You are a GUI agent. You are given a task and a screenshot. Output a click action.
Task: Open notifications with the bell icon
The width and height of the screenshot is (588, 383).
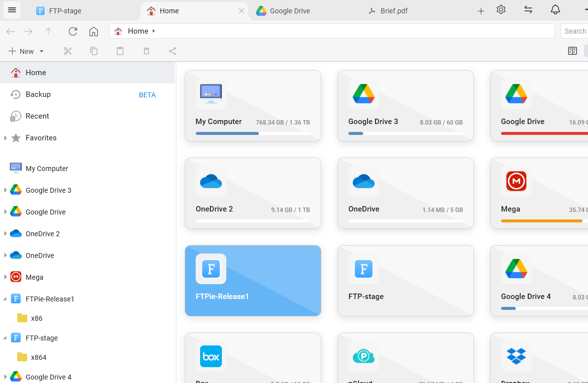point(555,9)
